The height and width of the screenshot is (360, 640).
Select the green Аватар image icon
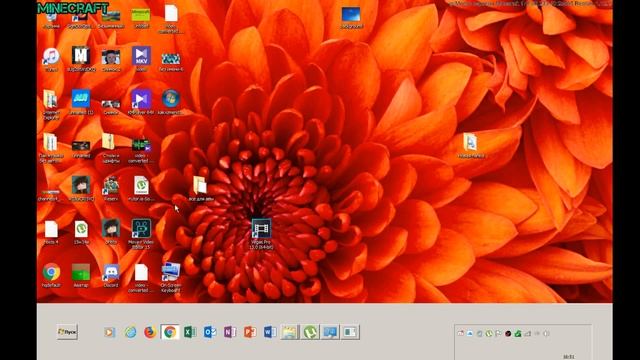tap(81, 276)
